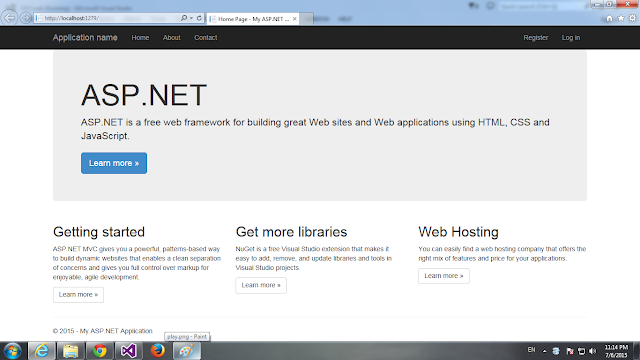The image size is (640, 360).
Task: Click the blue Learn more button
Action: pos(114,163)
